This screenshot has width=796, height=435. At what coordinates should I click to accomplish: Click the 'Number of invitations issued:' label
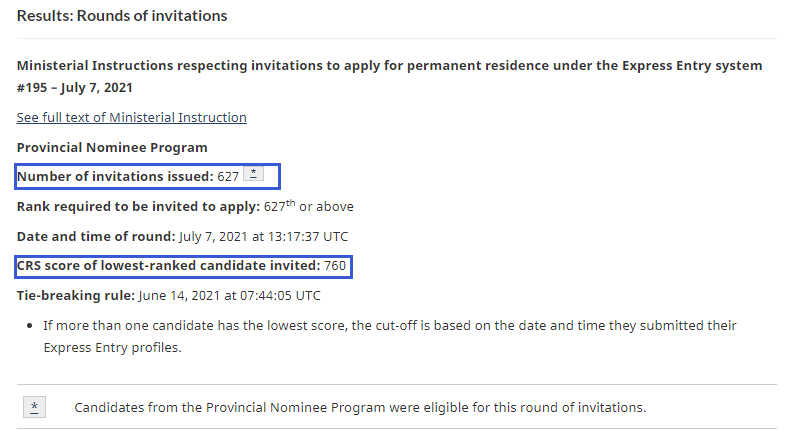(115, 177)
